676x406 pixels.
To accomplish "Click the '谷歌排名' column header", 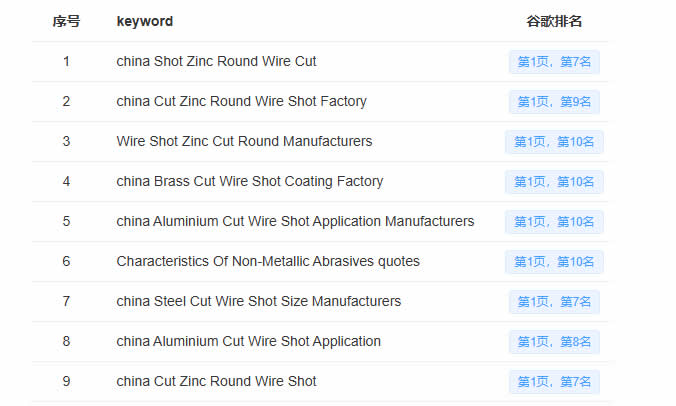I will (554, 21).
